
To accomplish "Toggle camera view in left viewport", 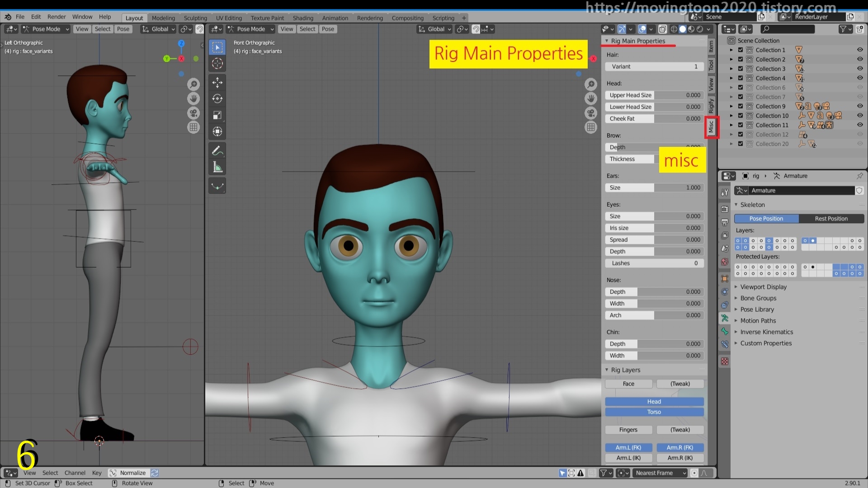I will [x=193, y=113].
